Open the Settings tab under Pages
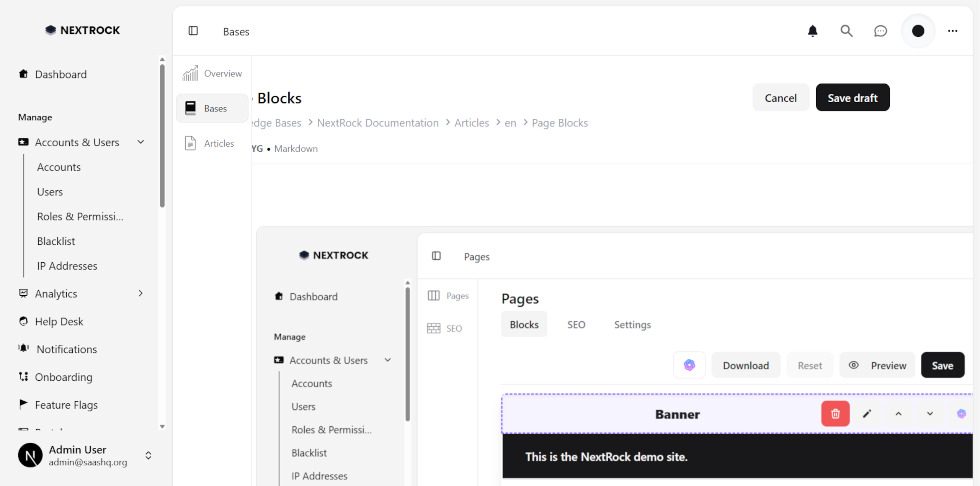Image resolution: width=980 pixels, height=486 pixels. [x=632, y=324]
